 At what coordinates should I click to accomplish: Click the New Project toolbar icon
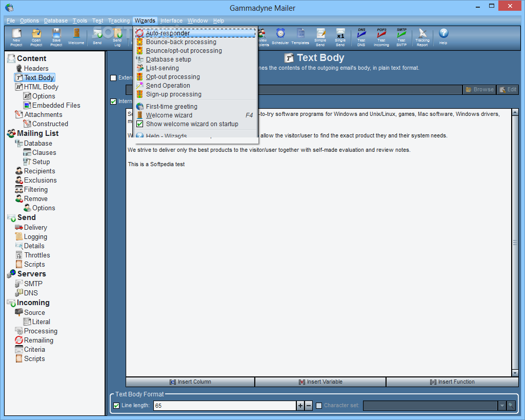[16, 37]
